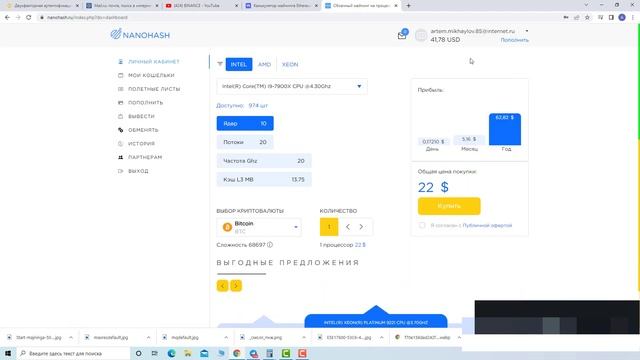Select the XEON processor tab
Screen dimensions: 640x360
tap(290, 64)
